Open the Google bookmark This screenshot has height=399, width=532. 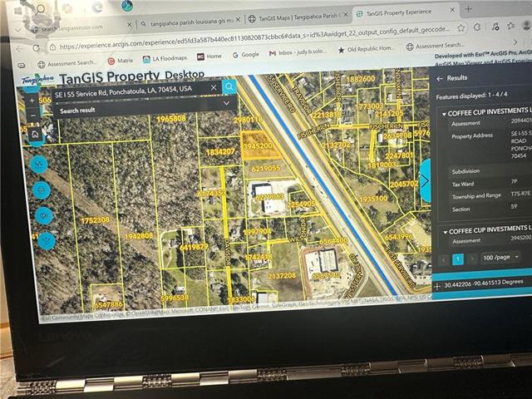246,55
